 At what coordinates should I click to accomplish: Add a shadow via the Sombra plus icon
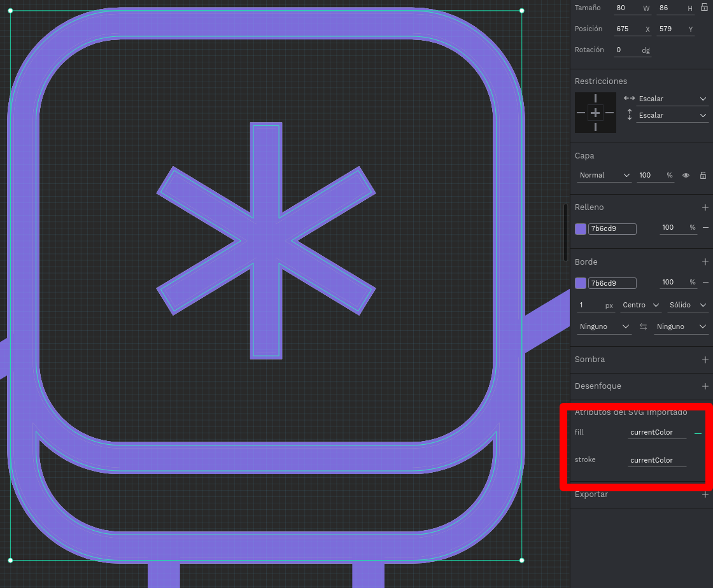(x=705, y=360)
